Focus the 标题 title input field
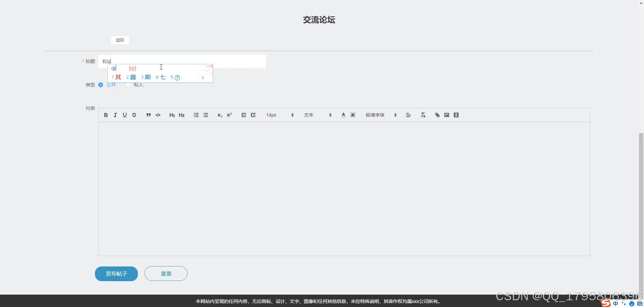 [182, 61]
